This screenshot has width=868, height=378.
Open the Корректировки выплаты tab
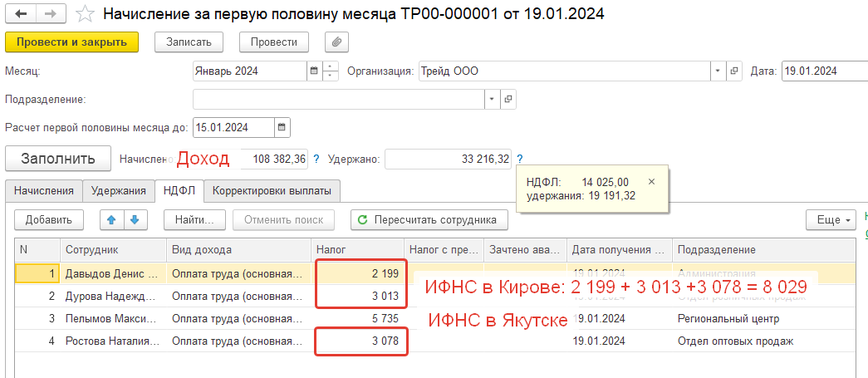click(x=272, y=191)
